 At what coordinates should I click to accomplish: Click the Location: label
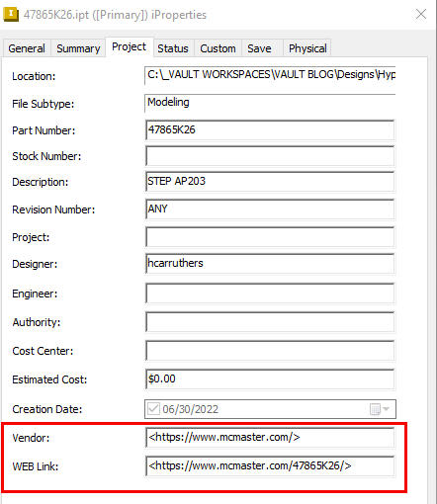point(34,76)
